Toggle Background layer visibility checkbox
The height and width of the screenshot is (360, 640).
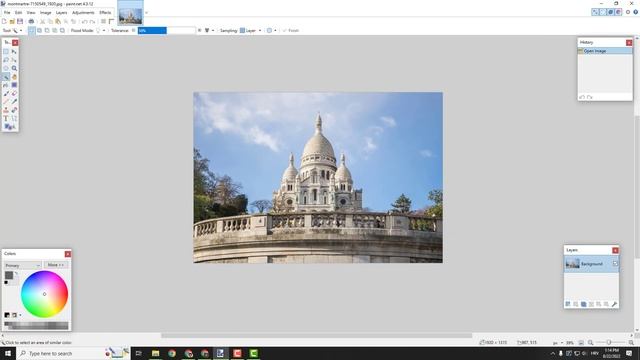pyautogui.click(x=615, y=264)
